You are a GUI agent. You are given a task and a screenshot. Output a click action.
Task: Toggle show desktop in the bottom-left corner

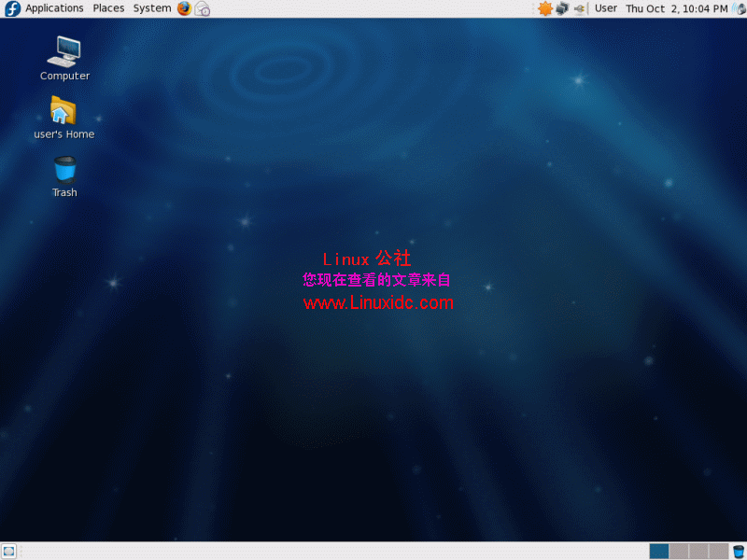click(x=10, y=549)
